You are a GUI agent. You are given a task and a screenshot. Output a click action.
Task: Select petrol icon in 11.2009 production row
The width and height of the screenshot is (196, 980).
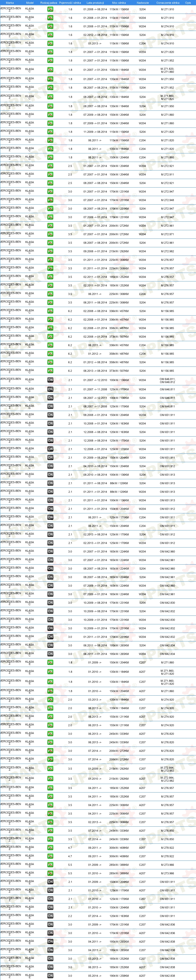tap(50, 132)
